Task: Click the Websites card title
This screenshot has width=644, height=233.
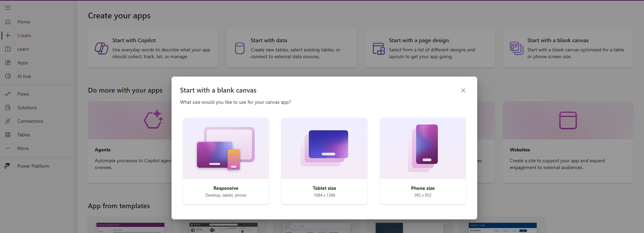Action: tap(520, 150)
